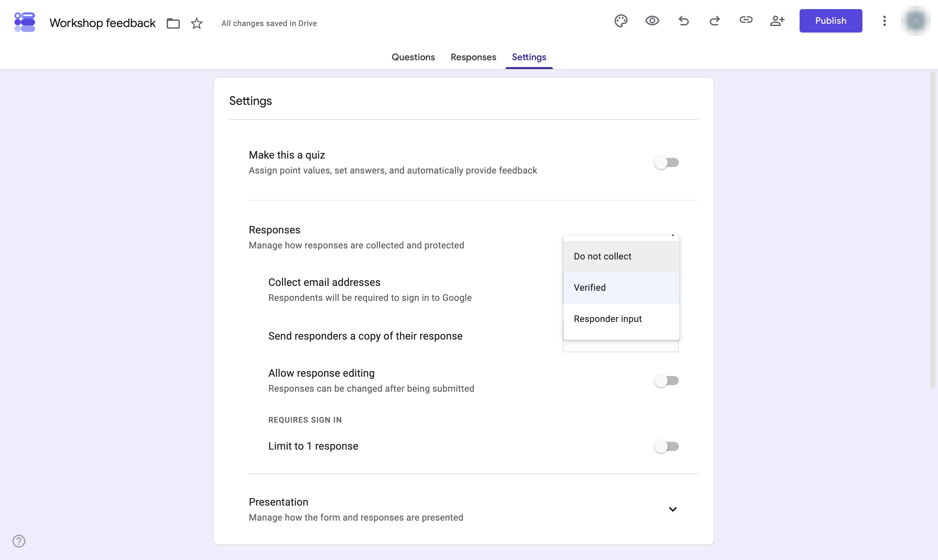Open the Google Forms home logo
The height and width of the screenshot is (560, 938).
point(24,22)
